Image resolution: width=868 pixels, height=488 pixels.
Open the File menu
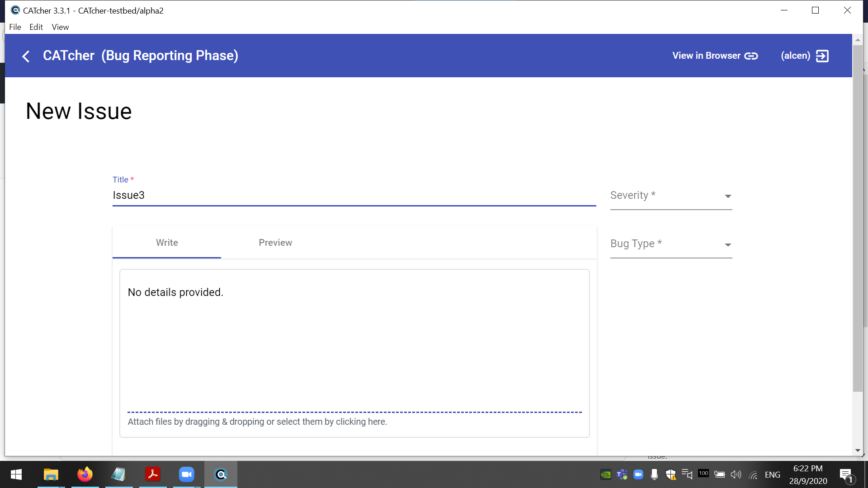point(15,27)
